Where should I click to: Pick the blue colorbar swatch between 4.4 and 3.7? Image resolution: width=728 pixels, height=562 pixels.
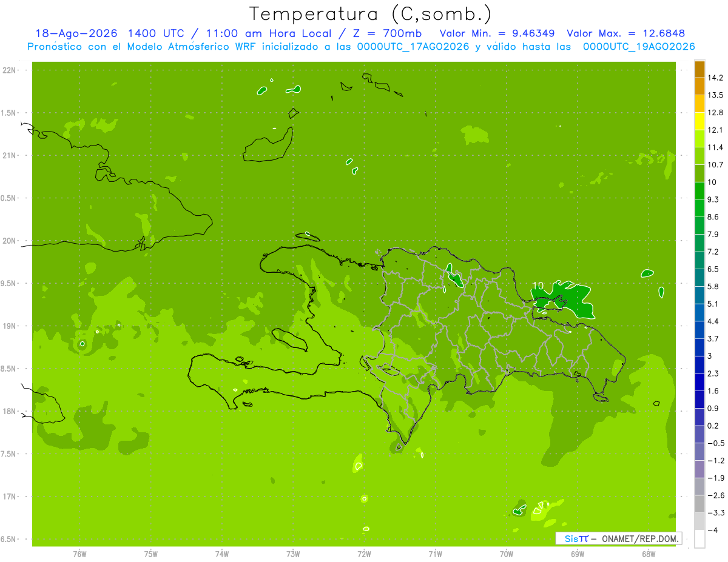tap(699, 330)
